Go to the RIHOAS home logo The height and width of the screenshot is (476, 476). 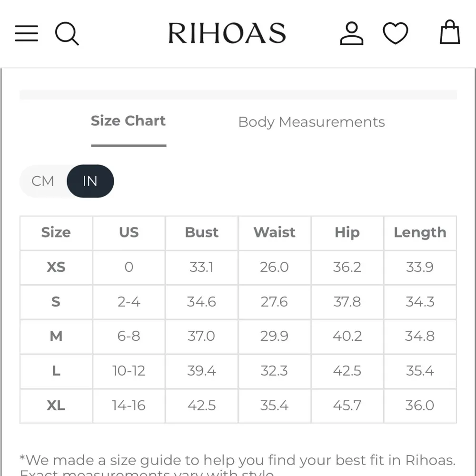[227, 34]
